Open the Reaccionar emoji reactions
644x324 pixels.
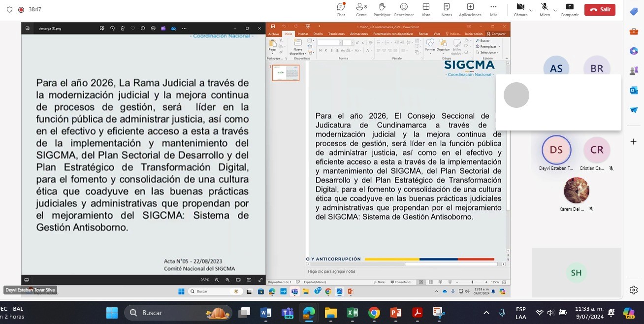[x=404, y=10]
